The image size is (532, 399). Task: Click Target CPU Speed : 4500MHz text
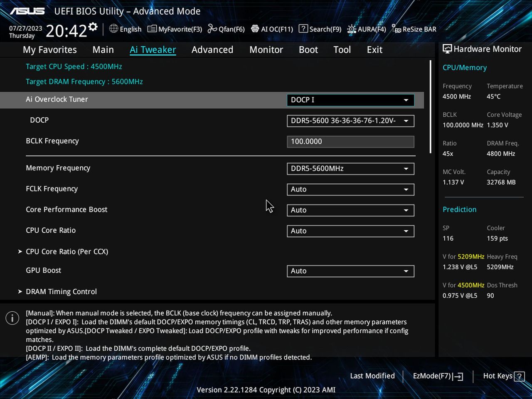(x=74, y=66)
